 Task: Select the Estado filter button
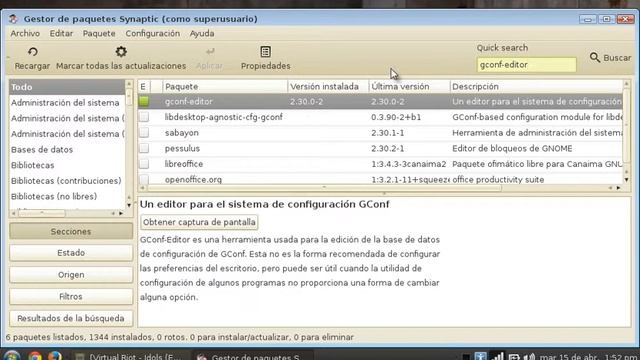tap(71, 253)
